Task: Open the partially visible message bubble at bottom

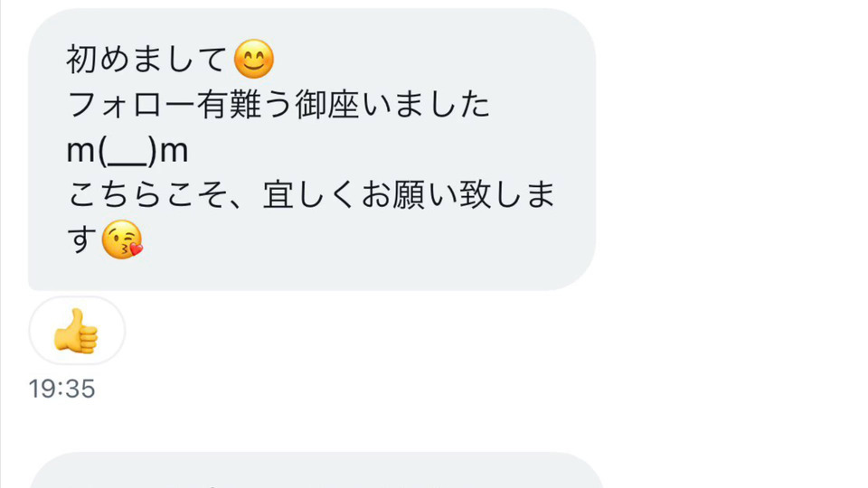Action: pos(316,470)
